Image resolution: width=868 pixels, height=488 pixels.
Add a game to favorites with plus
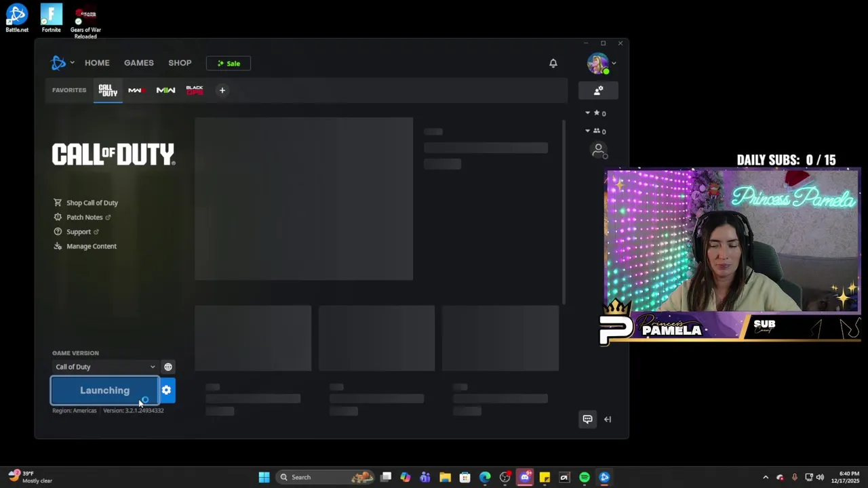pyautogui.click(x=222, y=90)
